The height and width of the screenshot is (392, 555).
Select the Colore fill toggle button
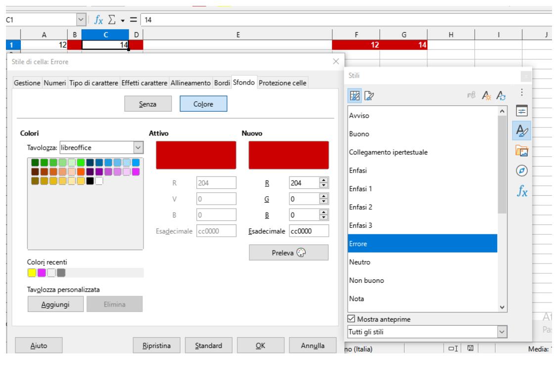pyautogui.click(x=203, y=103)
